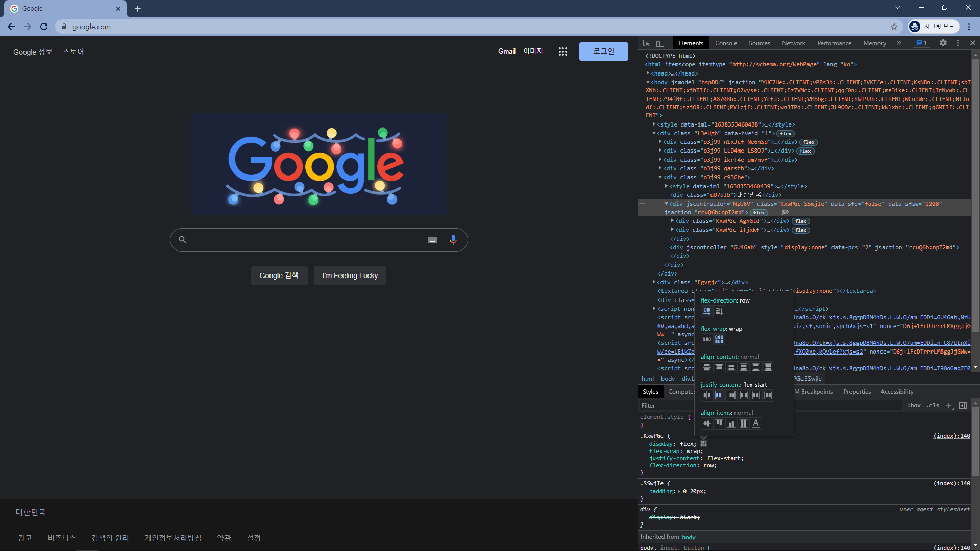The image size is (980, 551).
Task: Expand the head element node
Action: pyautogui.click(x=648, y=73)
